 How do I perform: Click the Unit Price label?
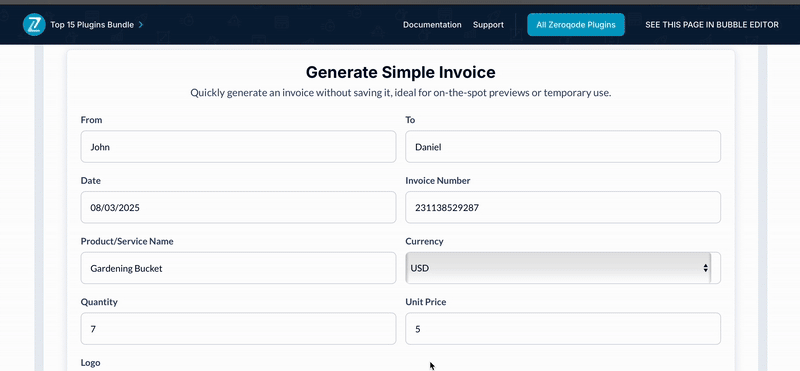coord(426,302)
